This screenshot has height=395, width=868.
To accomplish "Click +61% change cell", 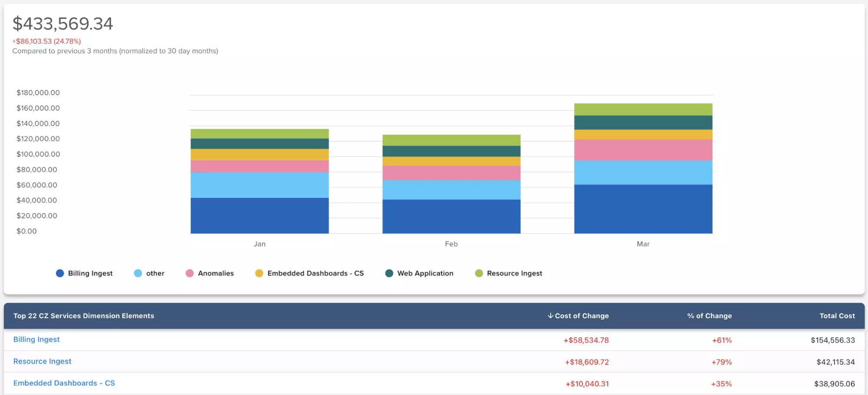I will tap(722, 340).
